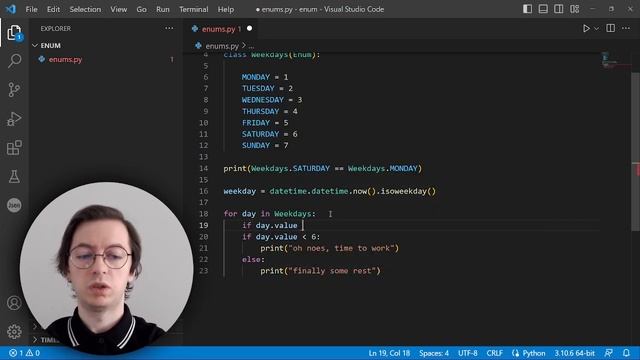Close enums.py tab via unsaved dot
This screenshot has width=640, height=360.
(x=249, y=29)
